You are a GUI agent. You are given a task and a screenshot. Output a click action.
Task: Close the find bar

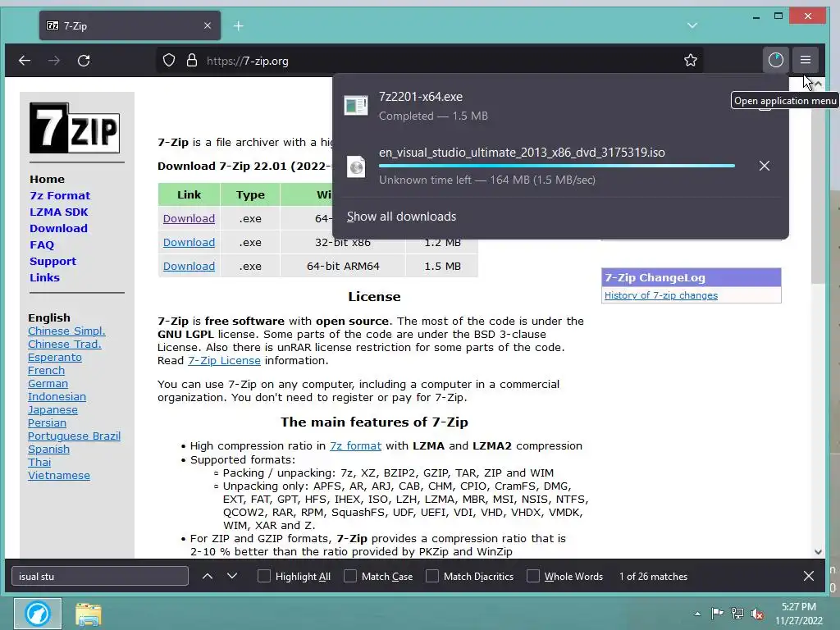pyautogui.click(x=809, y=577)
